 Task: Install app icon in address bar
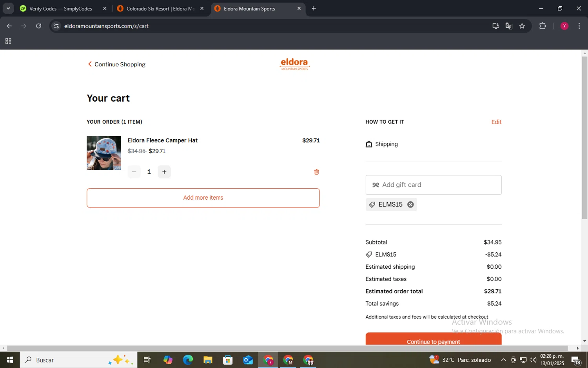tap(496, 26)
